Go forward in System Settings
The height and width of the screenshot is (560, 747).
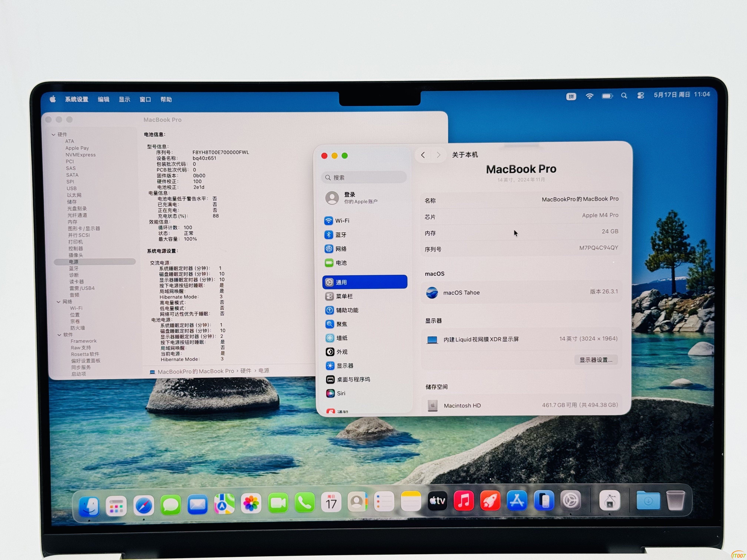click(438, 155)
